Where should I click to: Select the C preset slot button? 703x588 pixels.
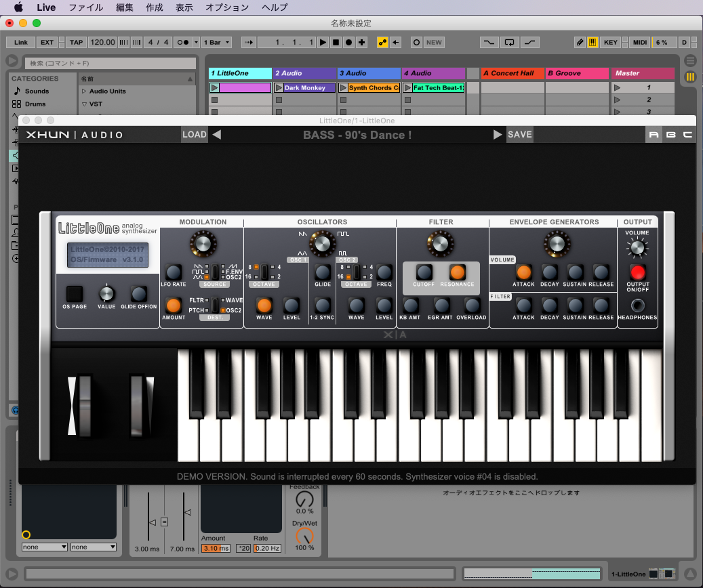[x=687, y=134]
